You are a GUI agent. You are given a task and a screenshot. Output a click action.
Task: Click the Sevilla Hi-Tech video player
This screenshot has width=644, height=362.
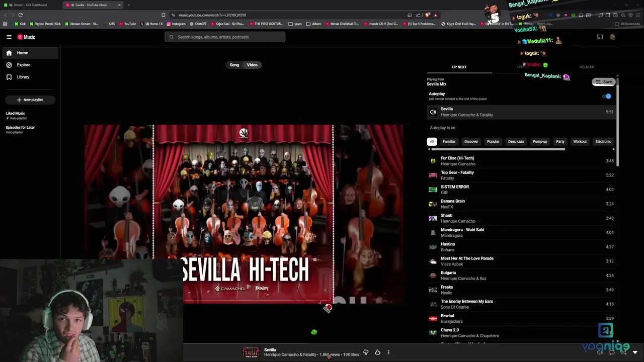tap(244, 214)
